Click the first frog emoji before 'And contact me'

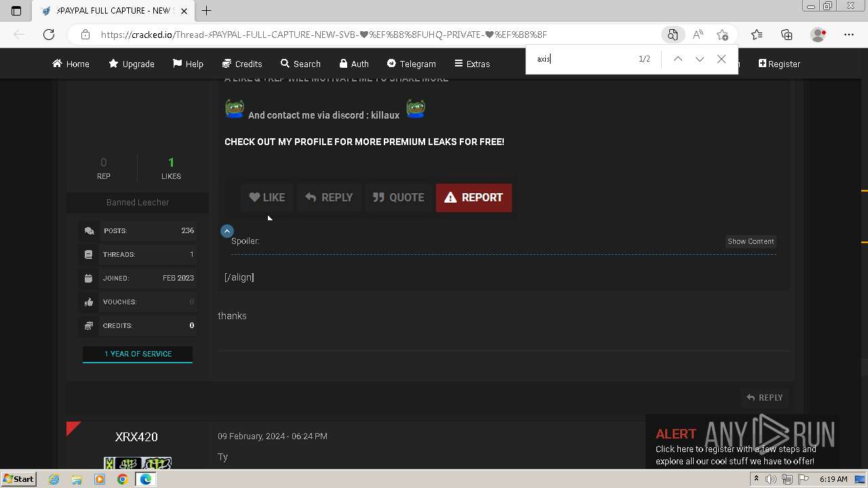(x=235, y=108)
